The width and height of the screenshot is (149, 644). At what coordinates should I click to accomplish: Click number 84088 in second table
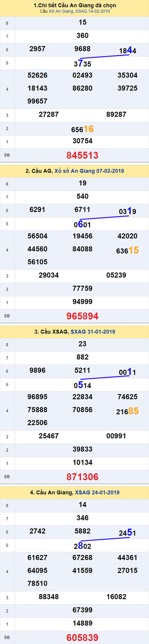[x=82, y=249]
